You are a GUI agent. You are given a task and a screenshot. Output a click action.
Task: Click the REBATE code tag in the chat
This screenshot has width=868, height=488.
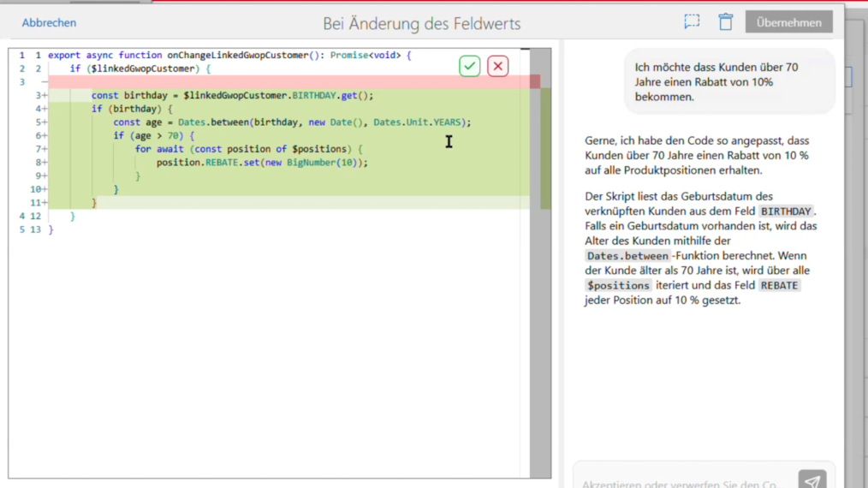(779, 285)
